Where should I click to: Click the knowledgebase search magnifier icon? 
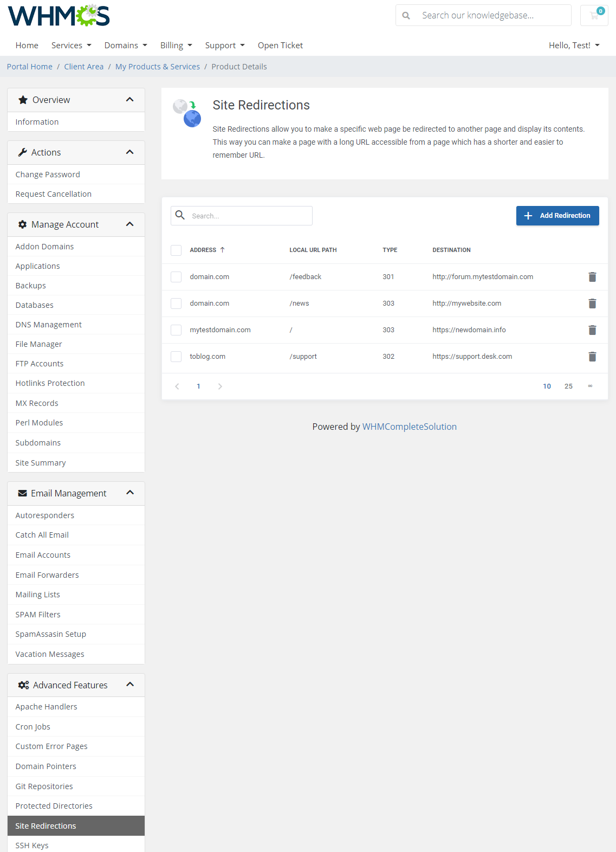click(406, 16)
